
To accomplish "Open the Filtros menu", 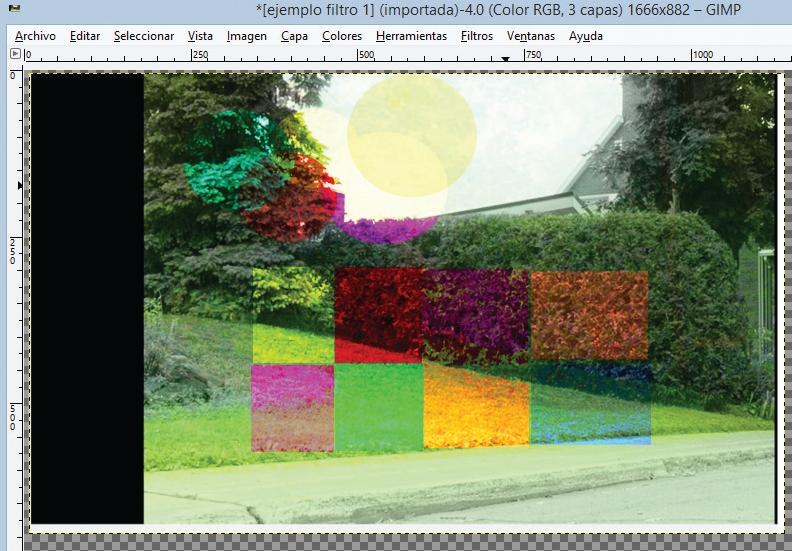I will coord(477,36).
